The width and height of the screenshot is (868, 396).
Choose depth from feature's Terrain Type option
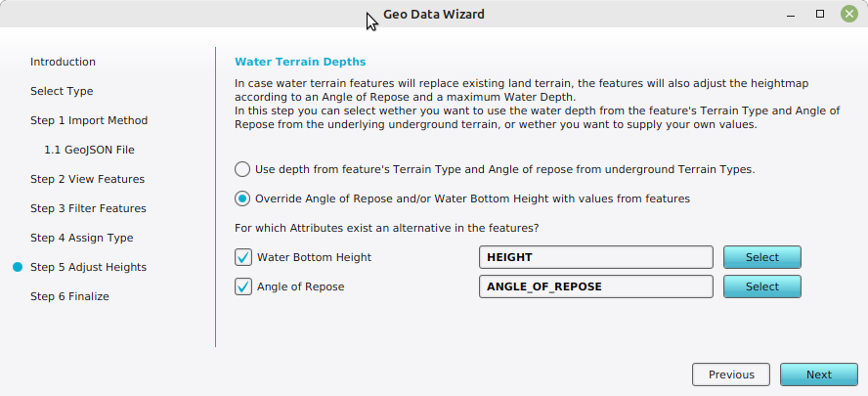pyautogui.click(x=242, y=168)
